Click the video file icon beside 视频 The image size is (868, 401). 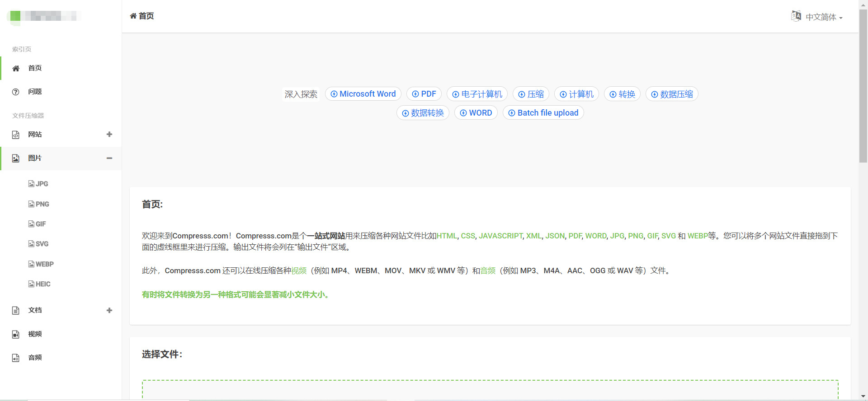(x=16, y=334)
